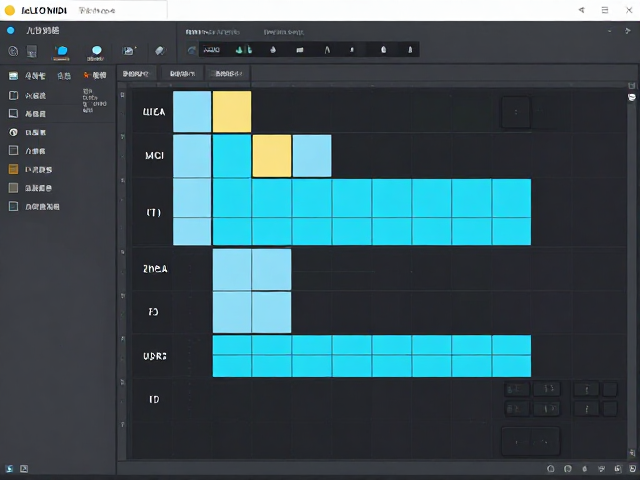The width and height of the screenshot is (640, 480).
Task: Expand the MCI track row marker at left edge
Action: (122, 137)
